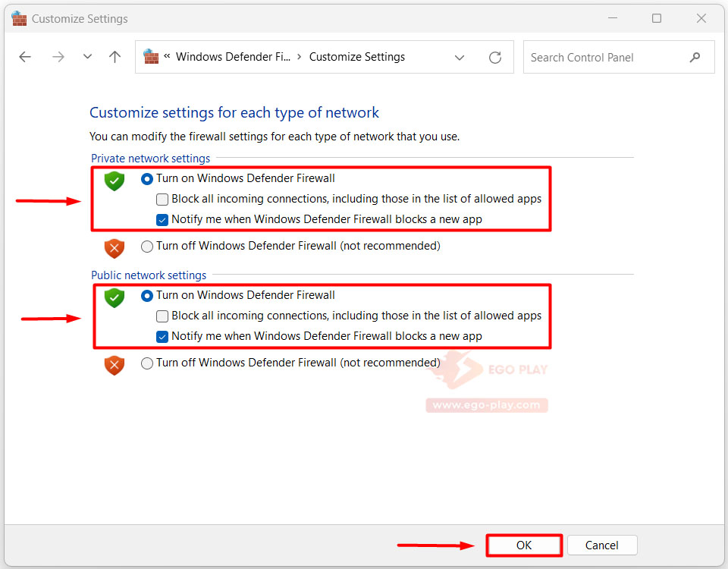Viewport: 728px width, 569px height.
Task: Turn on firewall for private network
Action: coord(146,179)
